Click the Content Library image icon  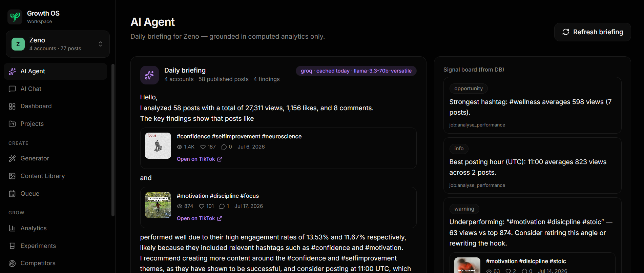(12, 176)
